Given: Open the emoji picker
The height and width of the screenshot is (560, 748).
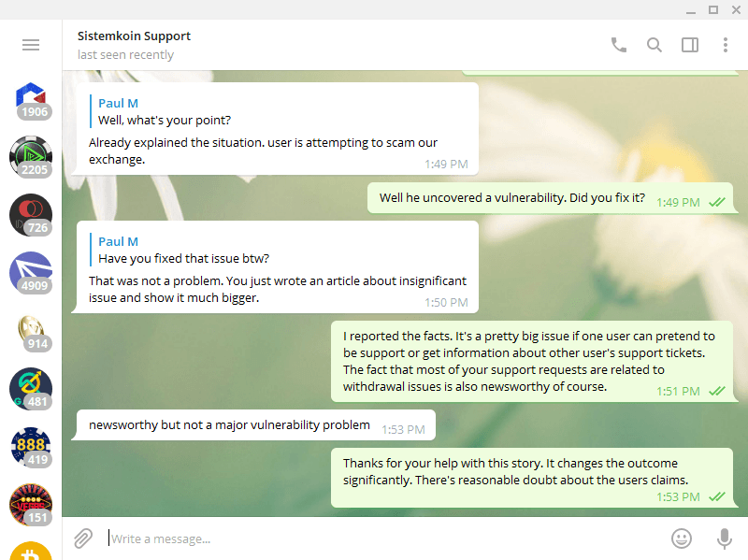Looking at the screenshot, I should 682,538.
